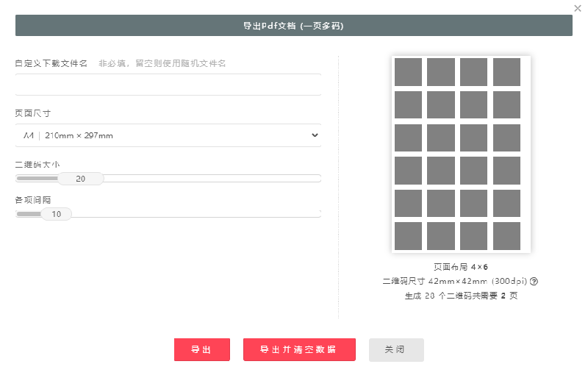Click the 页面布局 4×6 text
This screenshot has height=378, width=588.
[461, 267]
